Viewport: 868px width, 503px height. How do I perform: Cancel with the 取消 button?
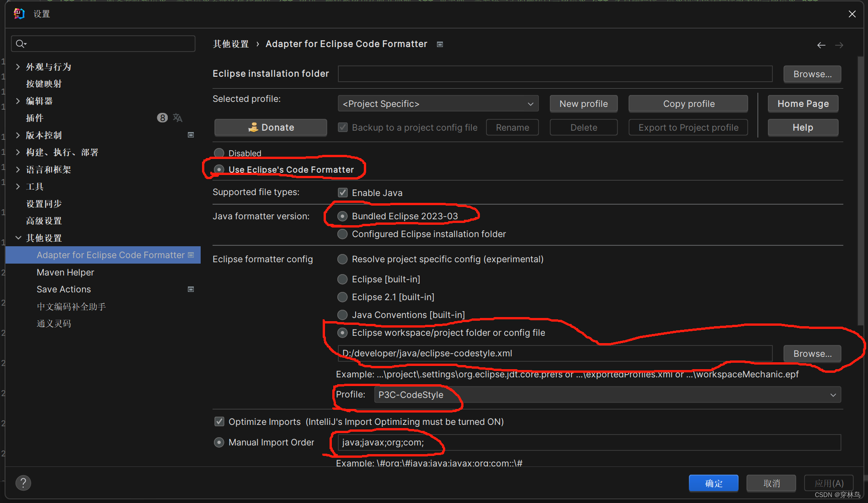[x=772, y=483]
